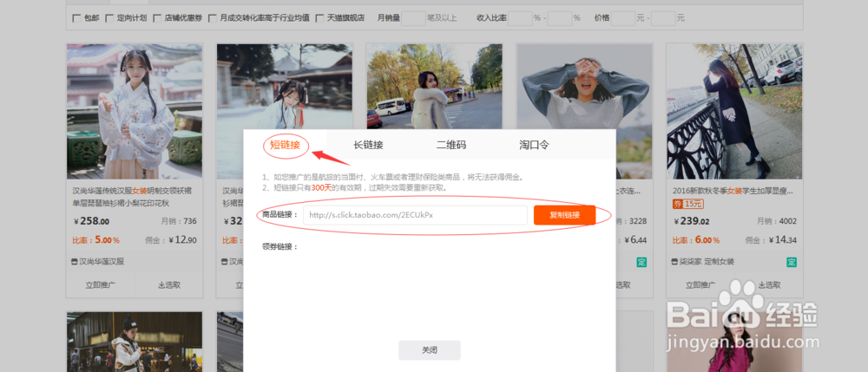Toggle 月成交转化率高于行业均值 checkbox
The width and height of the screenshot is (868, 372).
[x=212, y=18]
